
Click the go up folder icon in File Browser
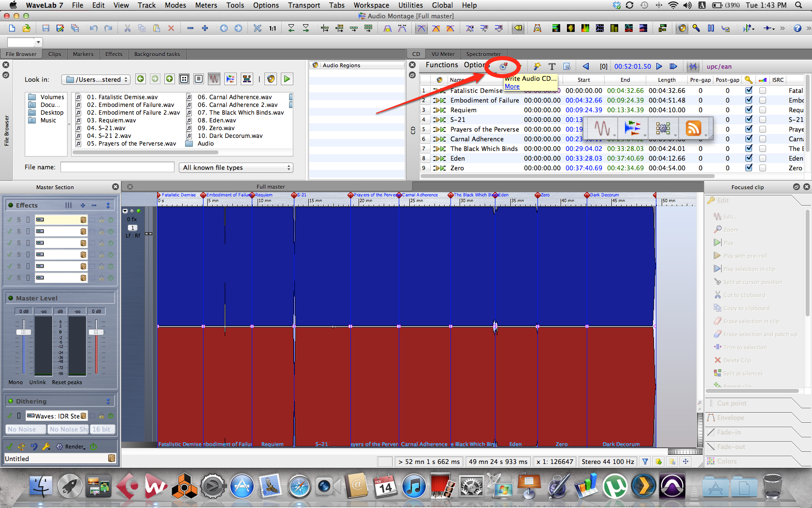tap(170, 79)
